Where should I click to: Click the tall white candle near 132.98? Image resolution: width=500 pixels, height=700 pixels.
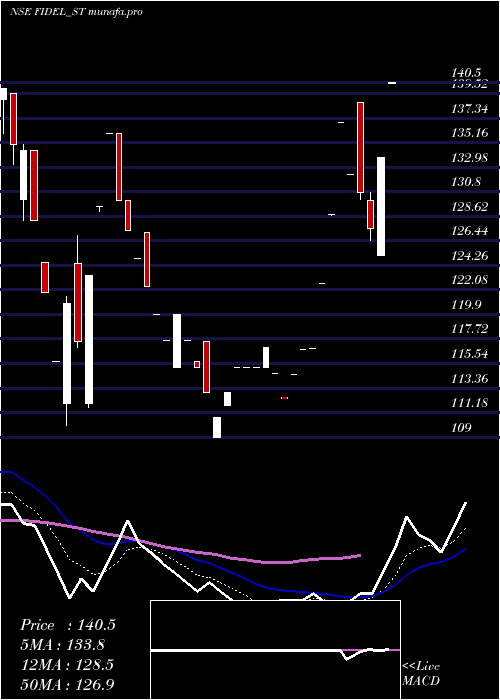(381, 206)
